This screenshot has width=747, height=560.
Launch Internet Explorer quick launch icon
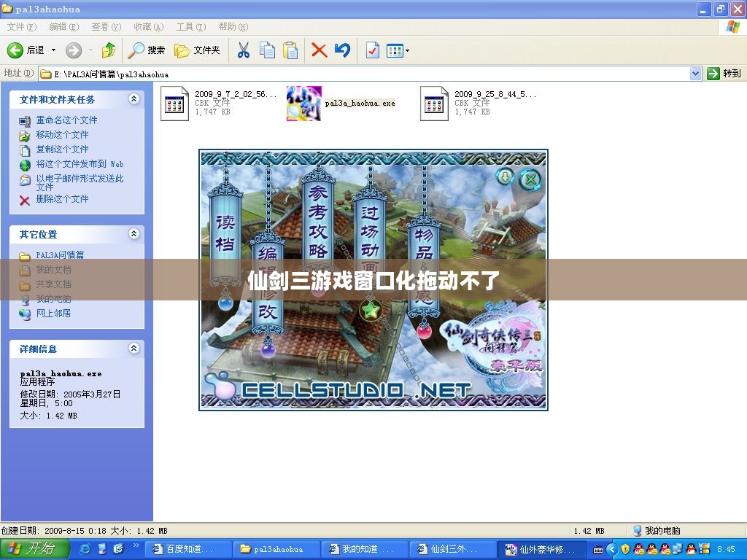[86, 549]
